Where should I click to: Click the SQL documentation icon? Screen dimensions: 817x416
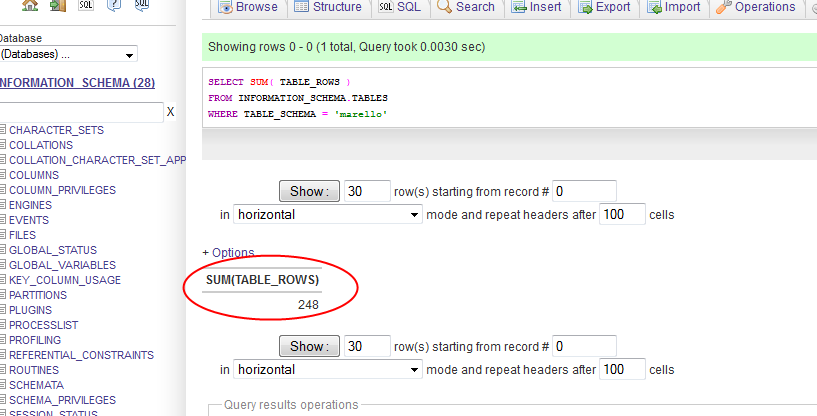(x=142, y=6)
